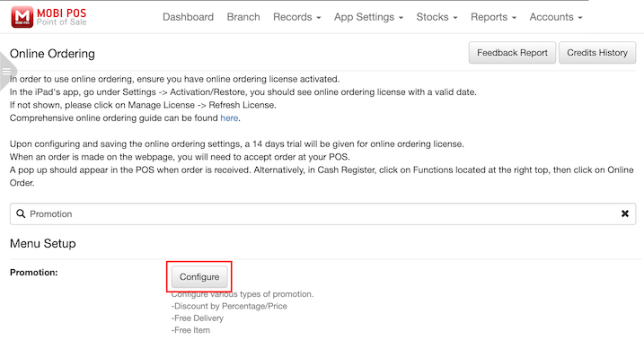Open the Stocks dropdown menu

tap(437, 17)
